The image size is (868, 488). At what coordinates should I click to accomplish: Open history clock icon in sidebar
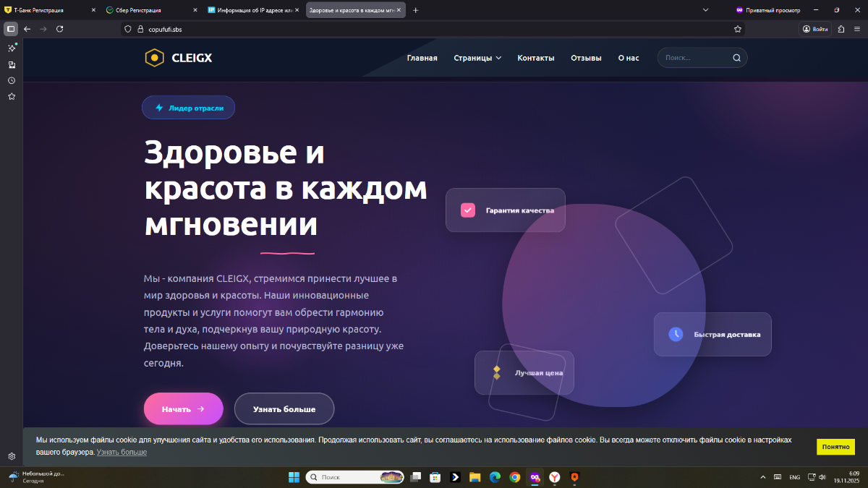12,80
